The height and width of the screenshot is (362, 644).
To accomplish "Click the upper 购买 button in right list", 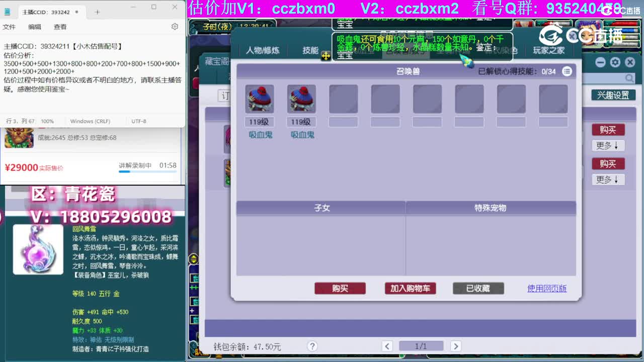I will 608,130.
